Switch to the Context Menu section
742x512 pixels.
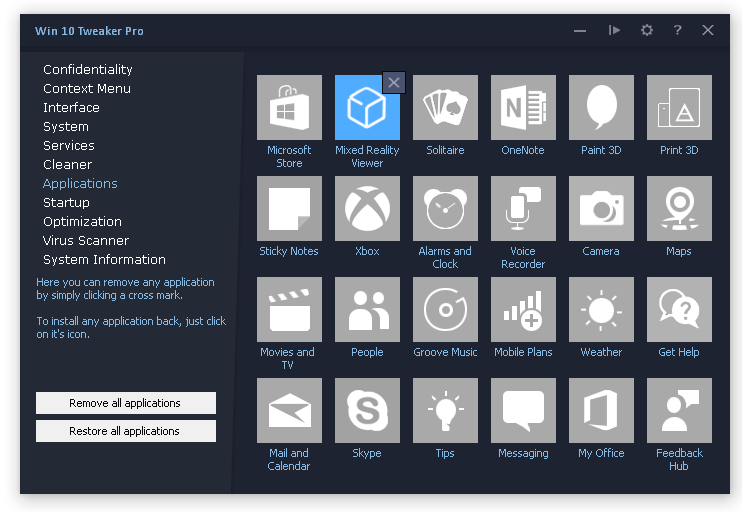[87, 89]
